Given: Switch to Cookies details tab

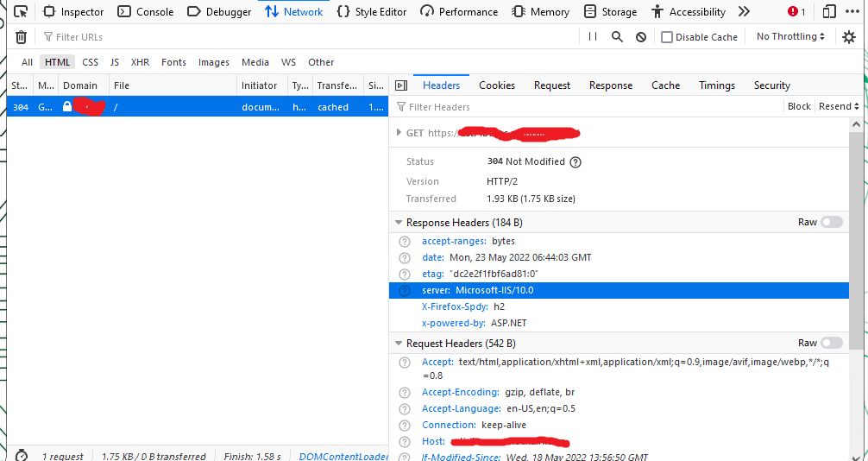Looking at the screenshot, I should click(x=497, y=85).
